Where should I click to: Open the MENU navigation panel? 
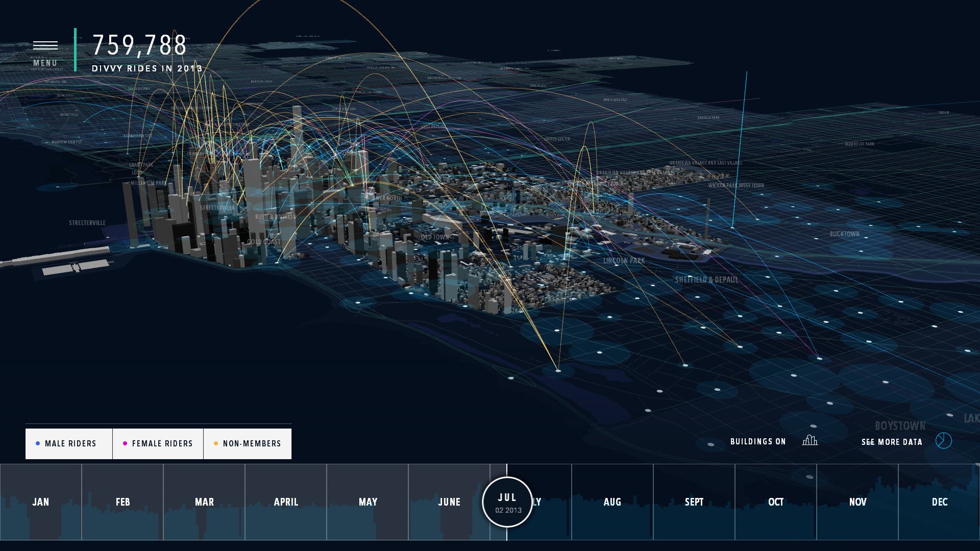point(45,51)
